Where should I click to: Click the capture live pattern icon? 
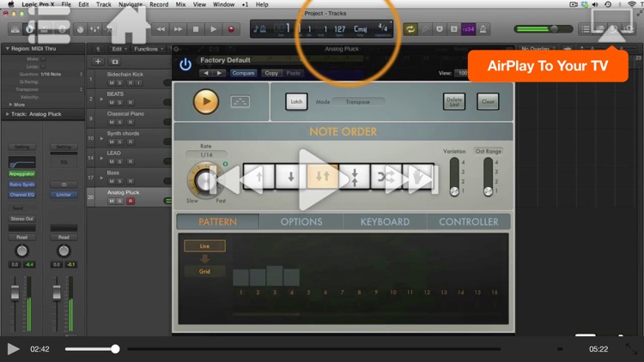240,101
